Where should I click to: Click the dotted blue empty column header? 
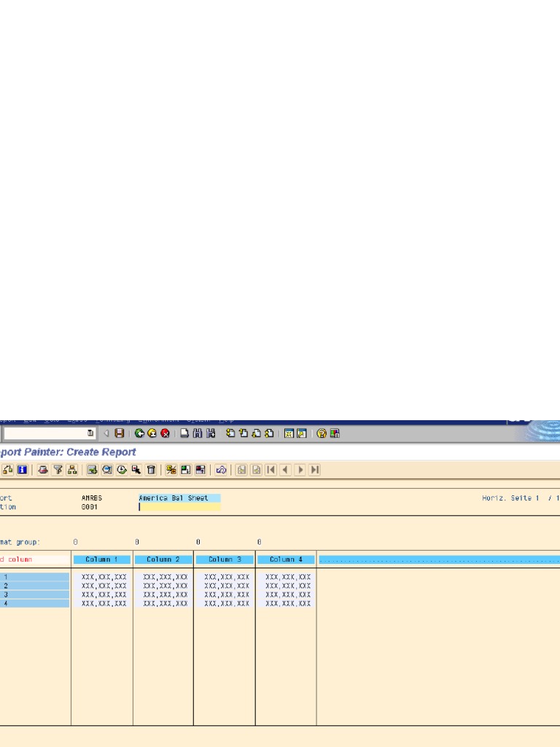tap(439, 560)
